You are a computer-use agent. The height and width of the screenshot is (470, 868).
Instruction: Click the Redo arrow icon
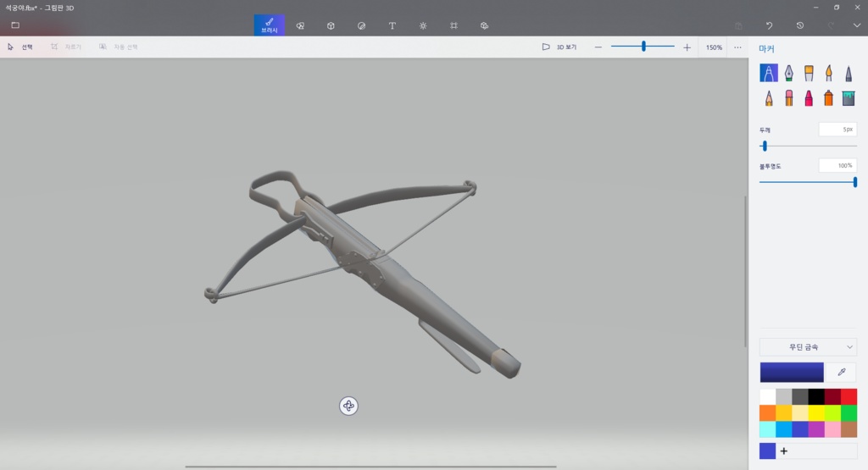click(x=831, y=25)
